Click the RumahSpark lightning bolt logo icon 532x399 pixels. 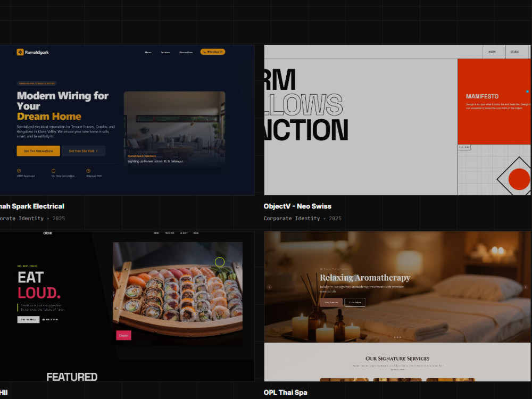pyautogui.click(x=20, y=52)
